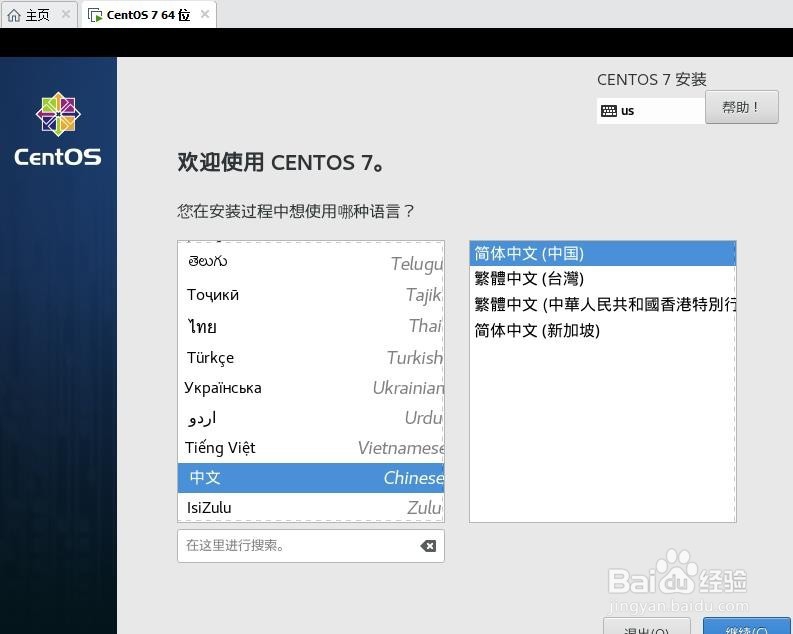Click the CentOS logo in the sidebar
Viewport: 793px width, 634px height.
(x=58, y=129)
